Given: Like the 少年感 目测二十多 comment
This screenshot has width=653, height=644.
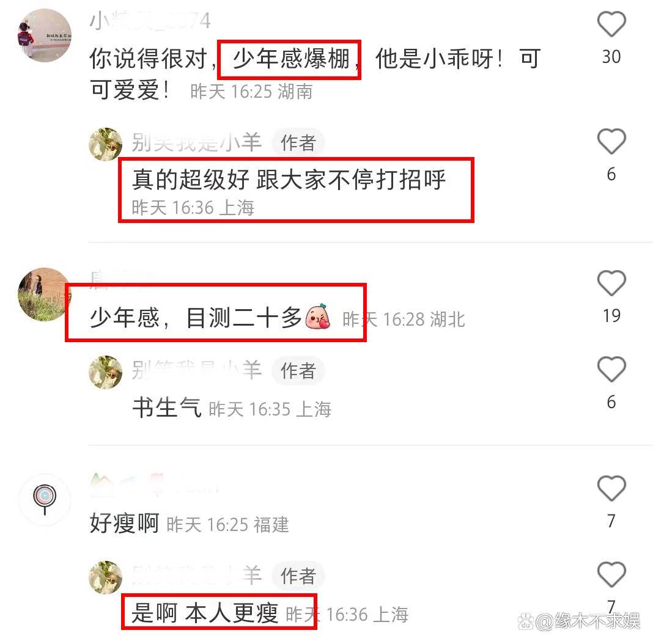Looking at the screenshot, I should pyautogui.click(x=611, y=283).
